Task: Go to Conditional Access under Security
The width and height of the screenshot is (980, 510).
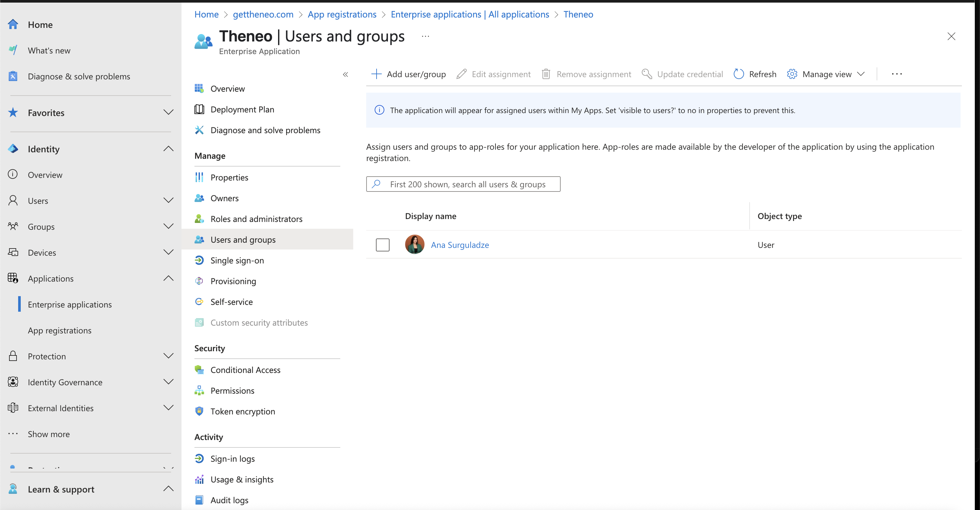Action: 245,370
